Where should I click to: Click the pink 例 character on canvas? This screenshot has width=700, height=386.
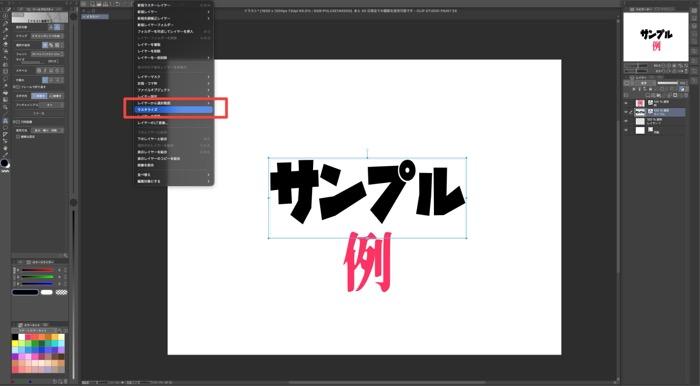tap(367, 261)
